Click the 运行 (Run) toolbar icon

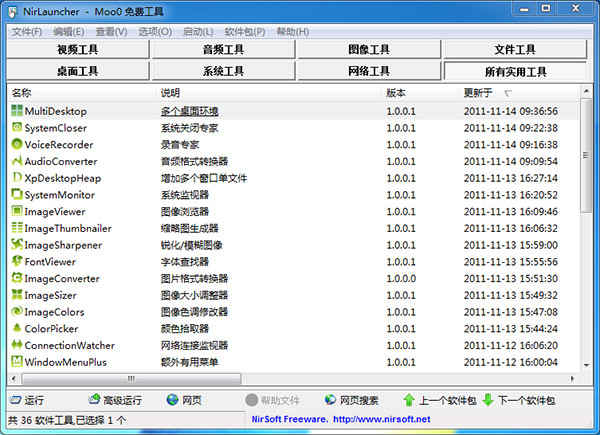coord(16,400)
